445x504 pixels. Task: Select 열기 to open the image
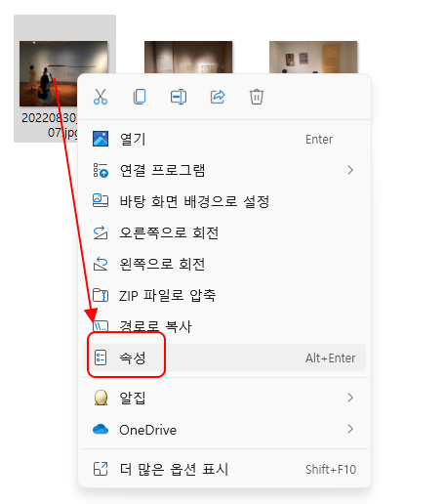coord(224,139)
